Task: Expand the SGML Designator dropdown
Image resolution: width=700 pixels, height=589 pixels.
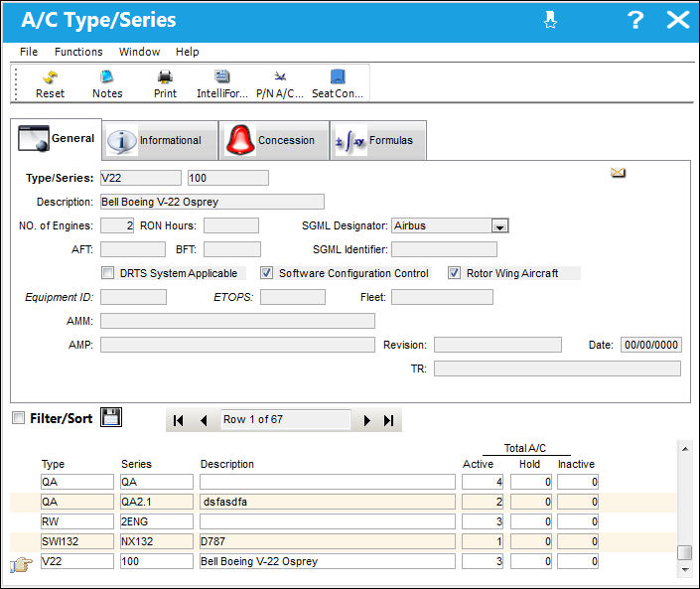Action: tap(500, 225)
